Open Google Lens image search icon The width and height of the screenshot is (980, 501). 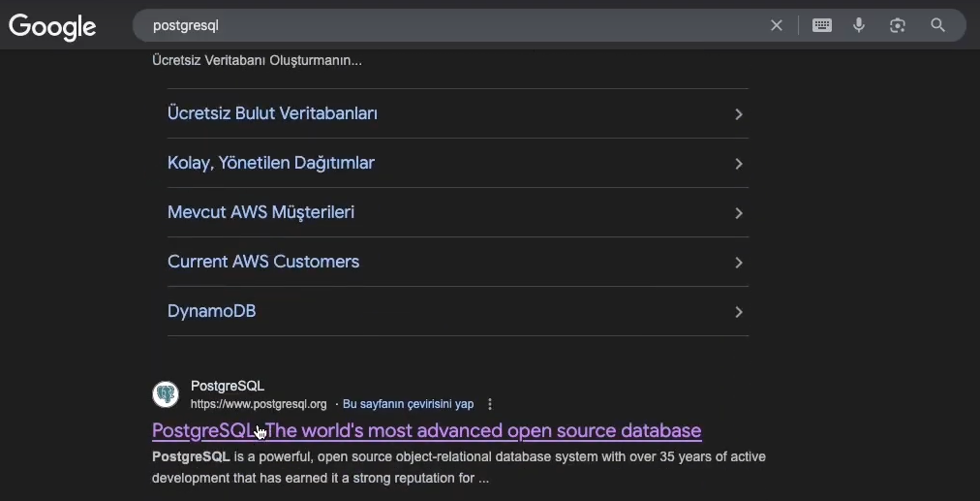click(x=898, y=25)
